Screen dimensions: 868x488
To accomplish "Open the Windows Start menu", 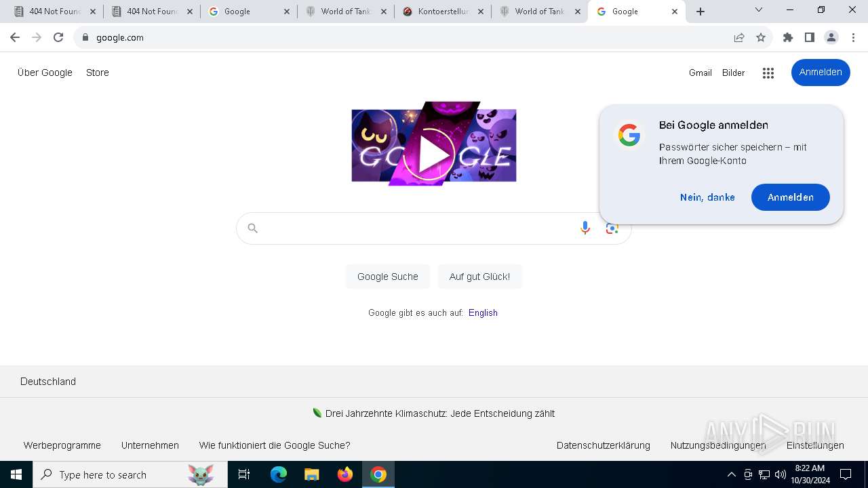I will [16, 474].
